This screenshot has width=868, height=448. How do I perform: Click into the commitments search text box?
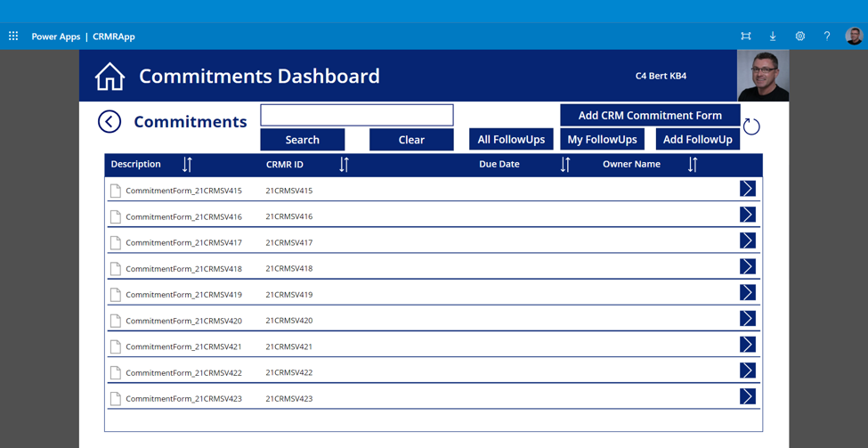tap(357, 115)
